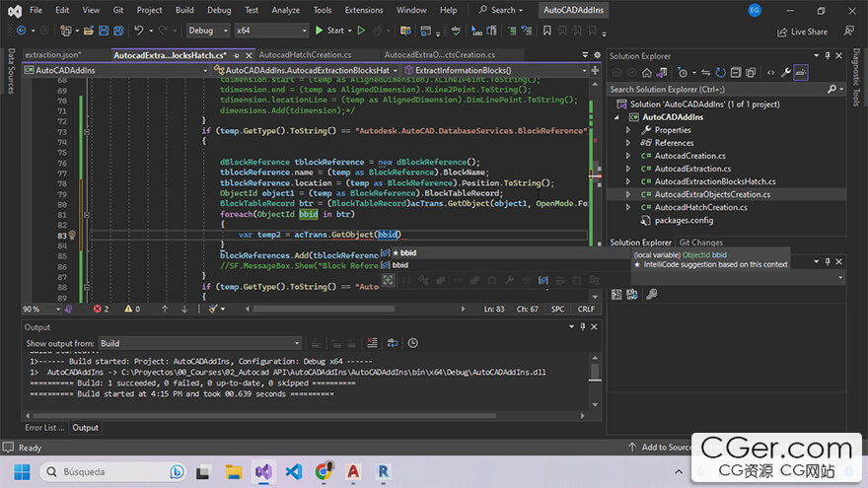The image size is (868, 488).
Task: Select packages.config in Solution Explorer
Action: 684,220
